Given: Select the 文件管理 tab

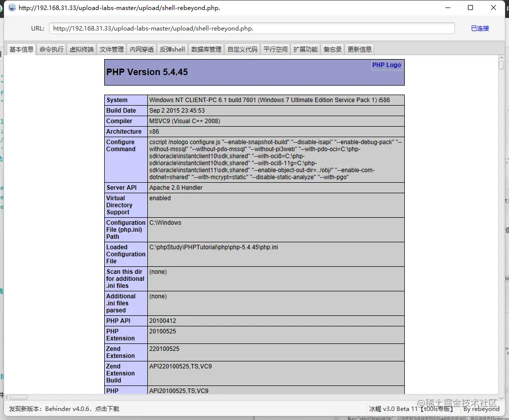Looking at the screenshot, I should 112,49.
